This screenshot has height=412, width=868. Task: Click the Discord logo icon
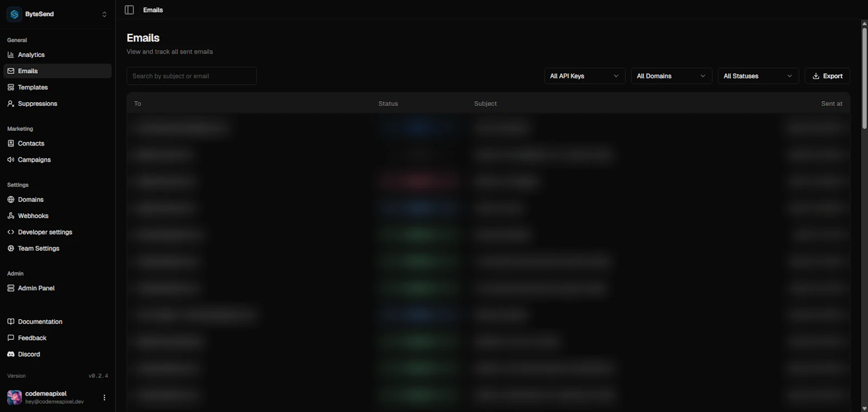[11, 354]
